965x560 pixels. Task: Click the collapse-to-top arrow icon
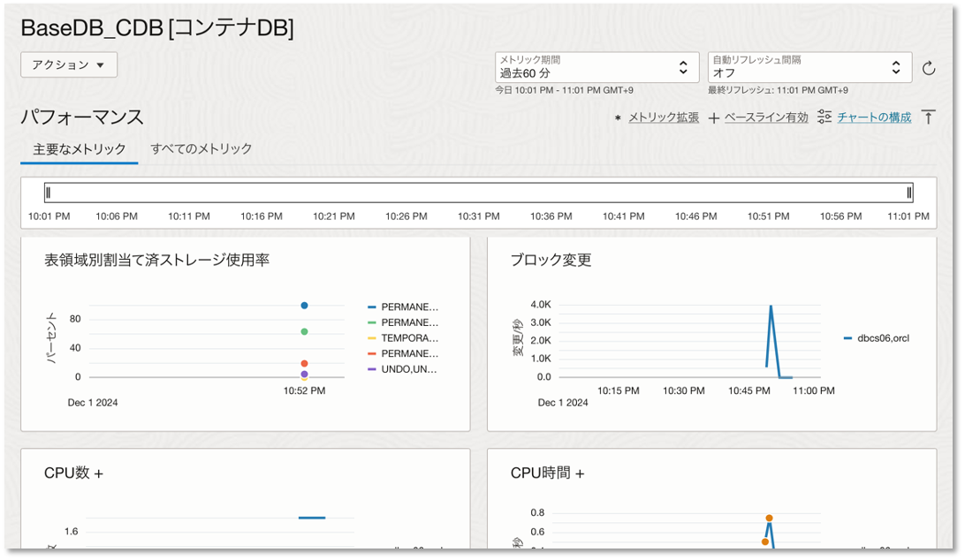928,117
